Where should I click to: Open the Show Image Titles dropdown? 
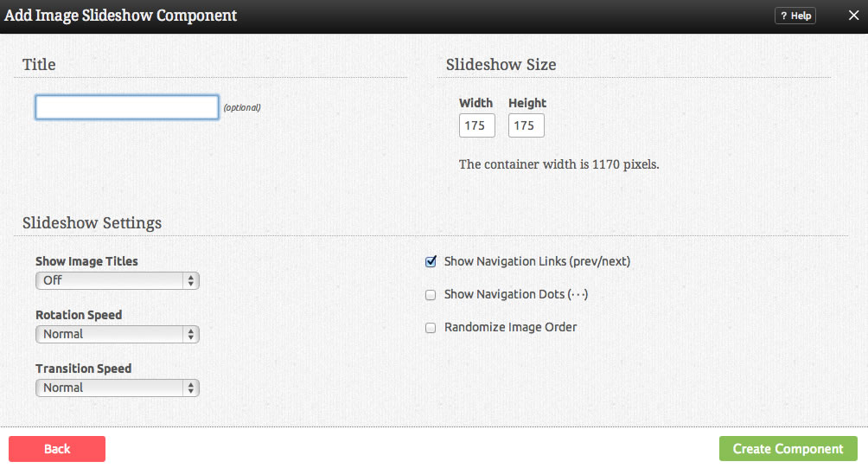click(x=118, y=280)
